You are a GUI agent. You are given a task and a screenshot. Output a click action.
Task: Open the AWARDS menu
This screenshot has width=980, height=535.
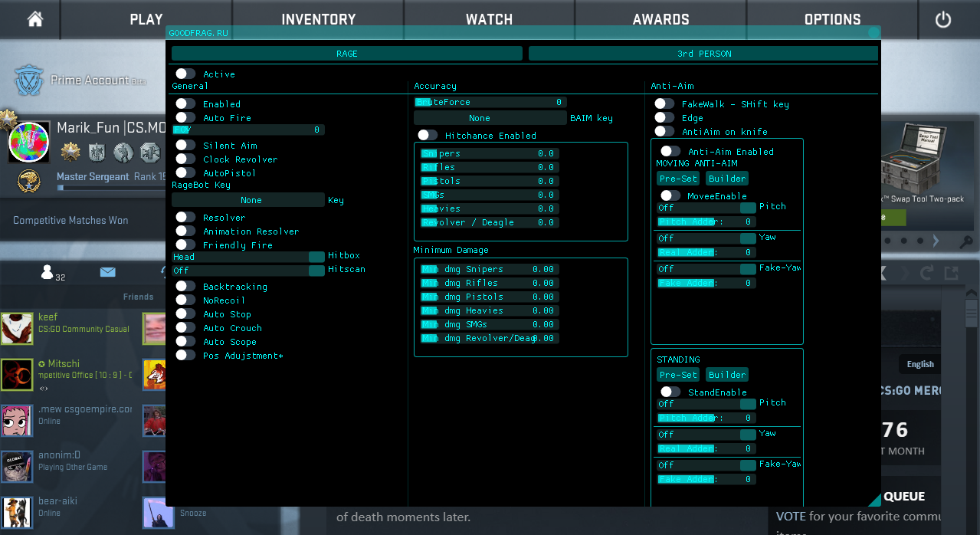[x=660, y=20]
